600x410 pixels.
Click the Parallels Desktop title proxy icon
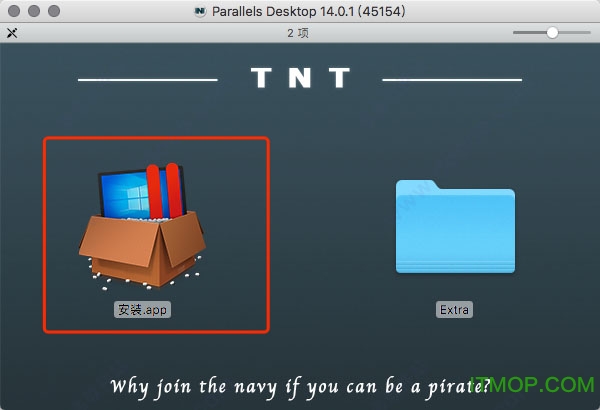pos(200,11)
